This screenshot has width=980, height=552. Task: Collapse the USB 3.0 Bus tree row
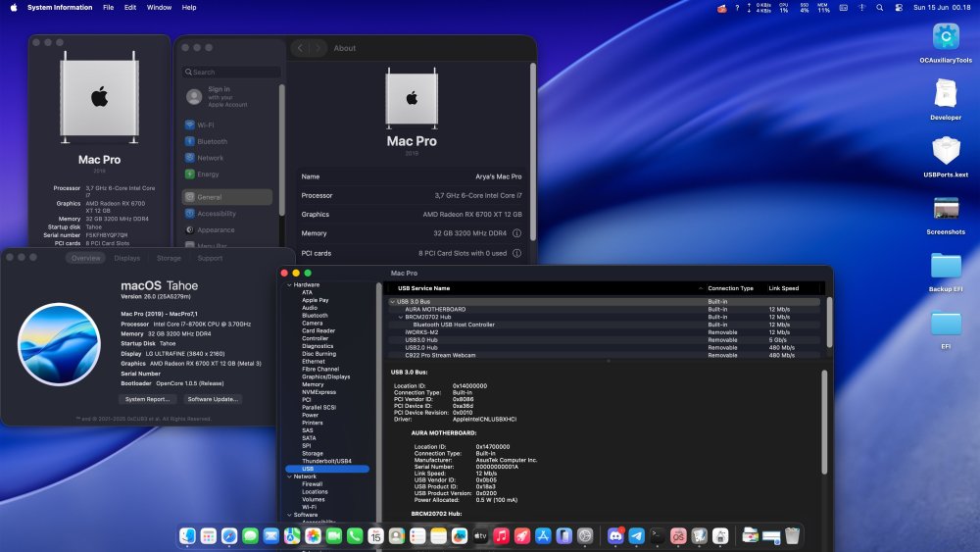point(393,302)
